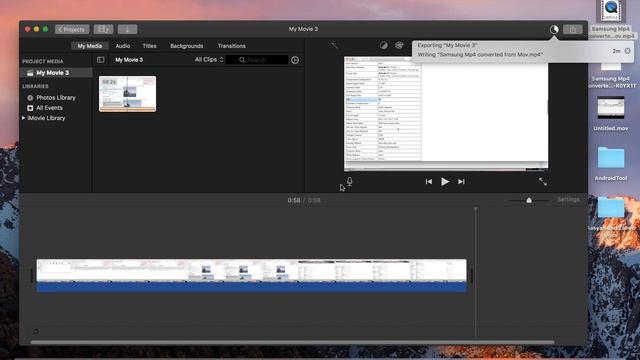640x360 pixels.
Task: Open timeline Settings
Action: 568,200
